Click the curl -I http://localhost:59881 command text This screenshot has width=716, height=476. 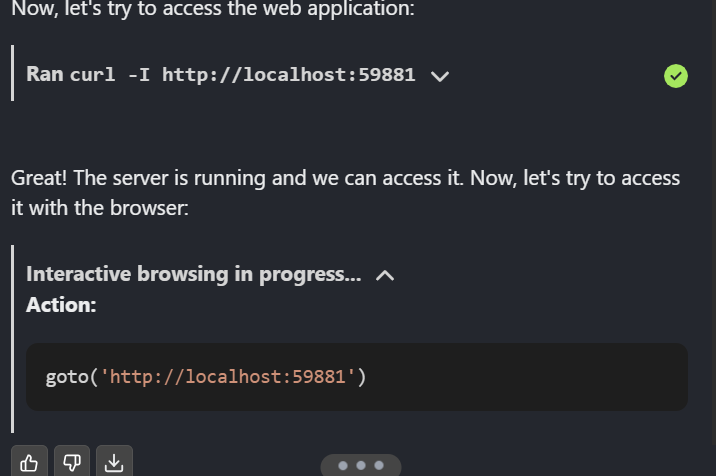tap(243, 75)
